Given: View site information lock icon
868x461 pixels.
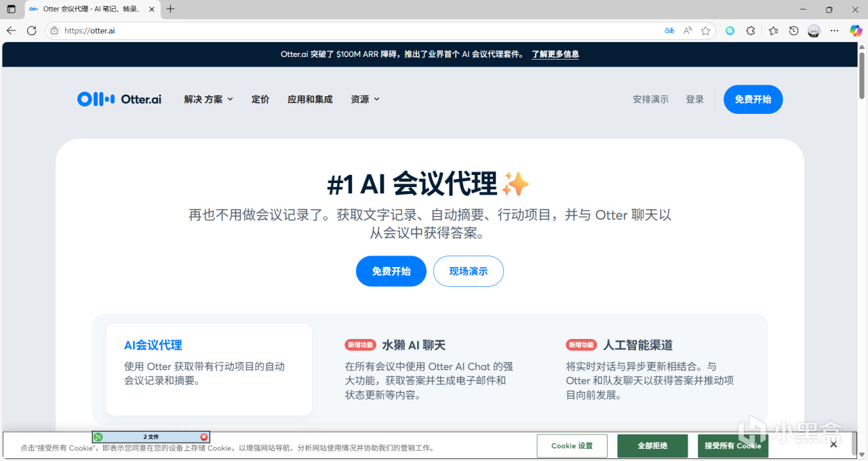Looking at the screenshot, I should pyautogui.click(x=54, y=31).
